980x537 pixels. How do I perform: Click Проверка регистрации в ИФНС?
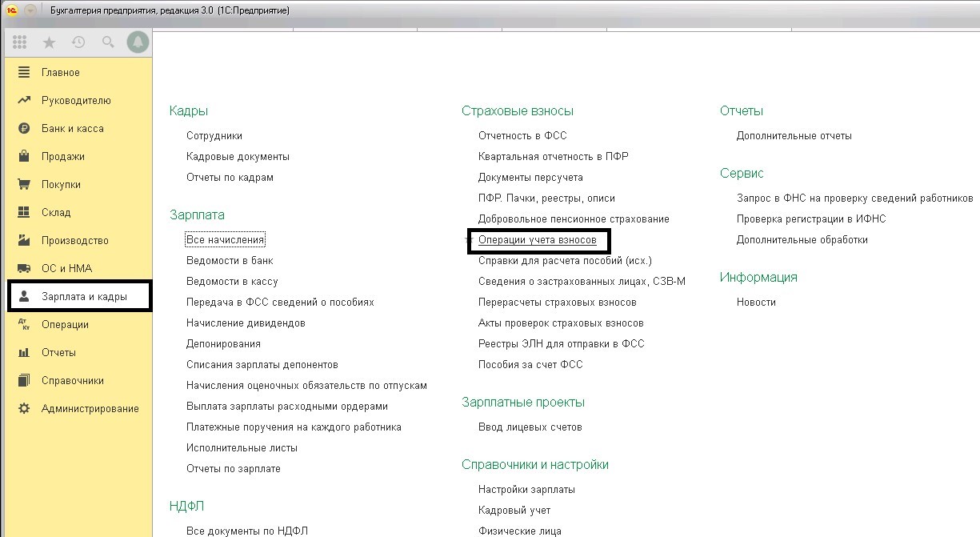[811, 219]
